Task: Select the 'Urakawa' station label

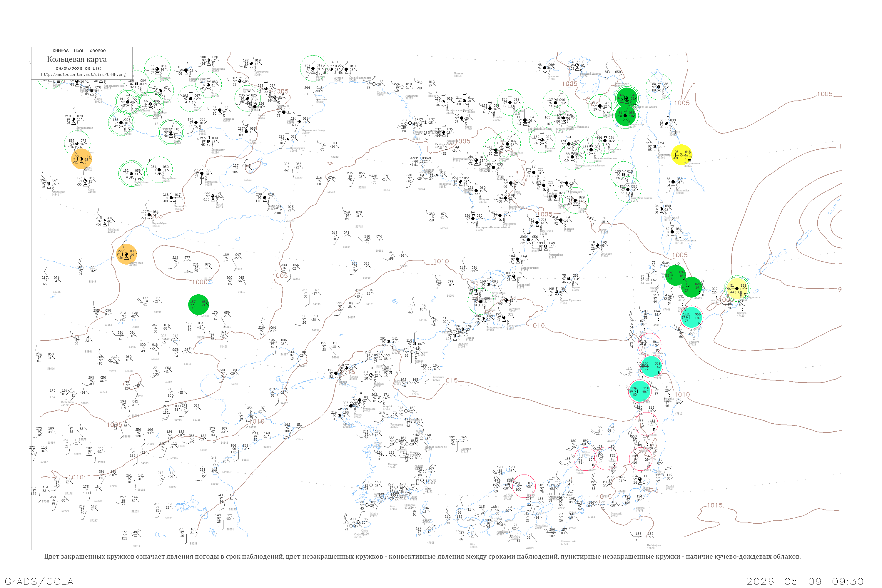Action: (694, 342)
